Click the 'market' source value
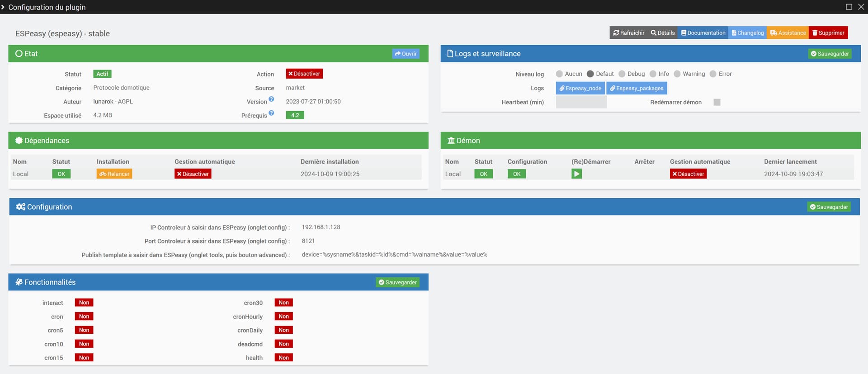The width and height of the screenshot is (868, 374). pyautogui.click(x=295, y=88)
